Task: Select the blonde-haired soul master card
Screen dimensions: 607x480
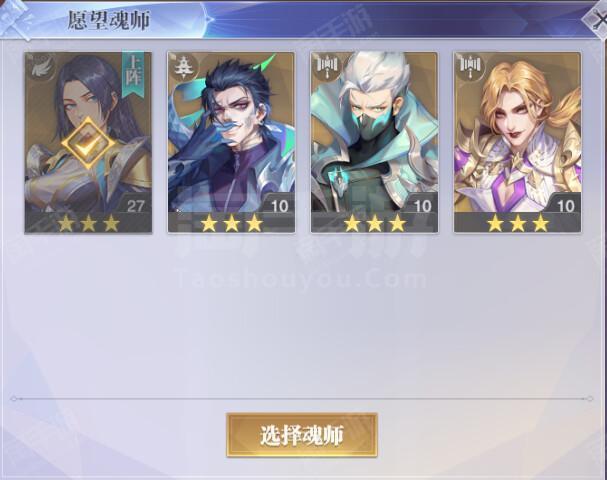Action: pyautogui.click(x=518, y=142)
